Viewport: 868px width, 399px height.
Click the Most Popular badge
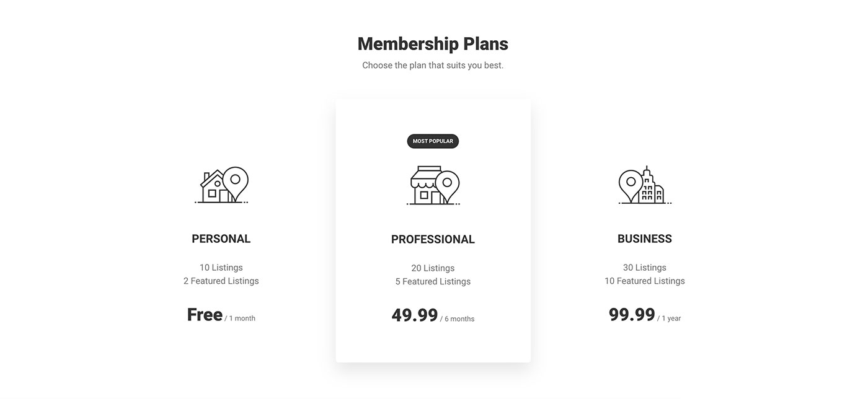click(x=433, y=141)
